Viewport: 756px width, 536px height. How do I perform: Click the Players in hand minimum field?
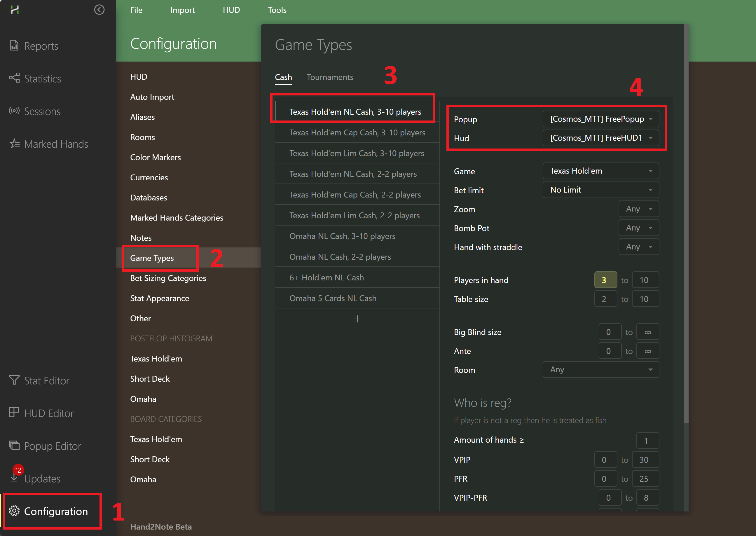tap(605, 280)
